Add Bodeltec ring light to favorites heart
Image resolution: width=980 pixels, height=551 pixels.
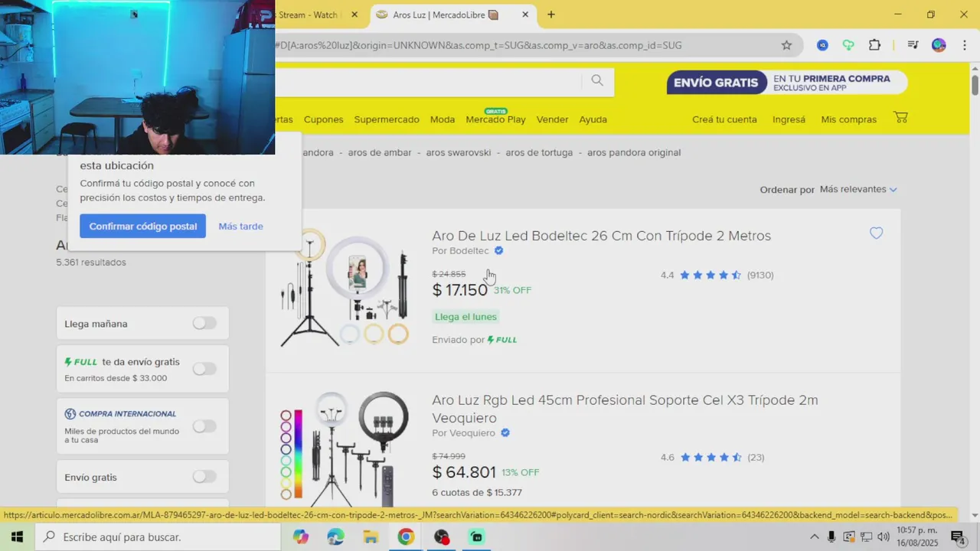tap(876, 233)
